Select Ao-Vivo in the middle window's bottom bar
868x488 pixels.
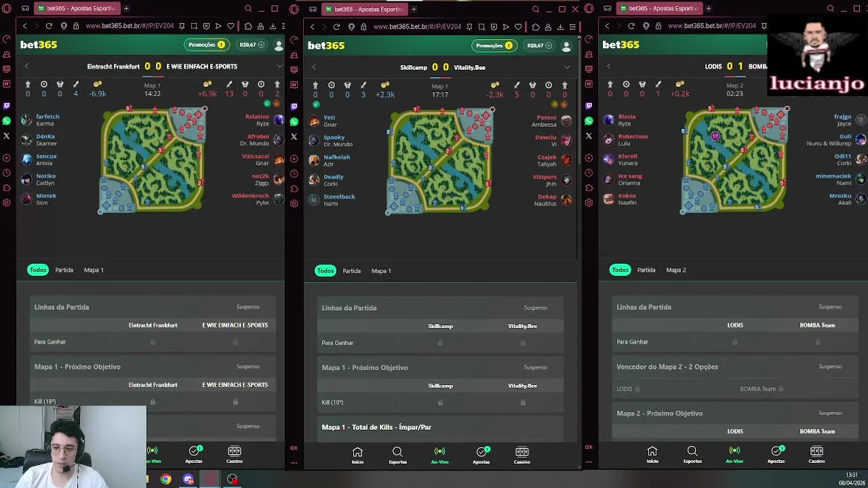point(439,455)
